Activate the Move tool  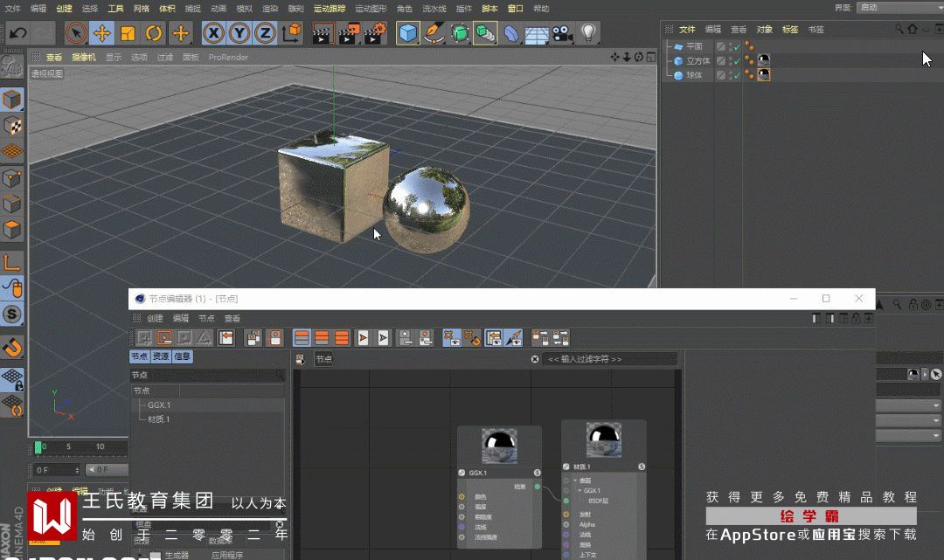point(101,32)
